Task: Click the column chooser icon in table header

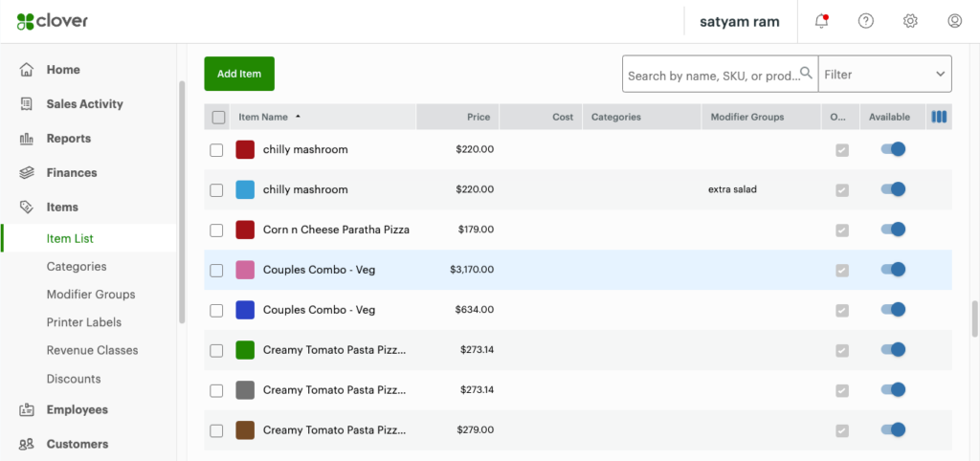Action: [939, 117]
